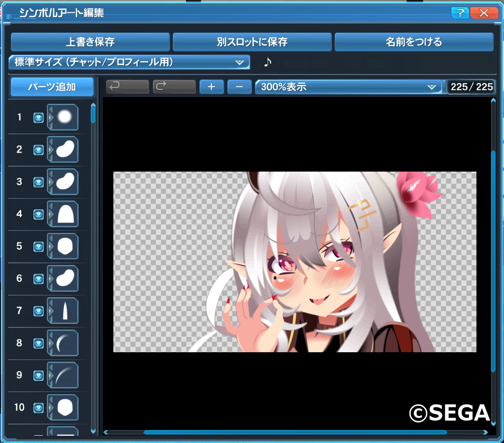Click layer number 1 label

(19, 117)
